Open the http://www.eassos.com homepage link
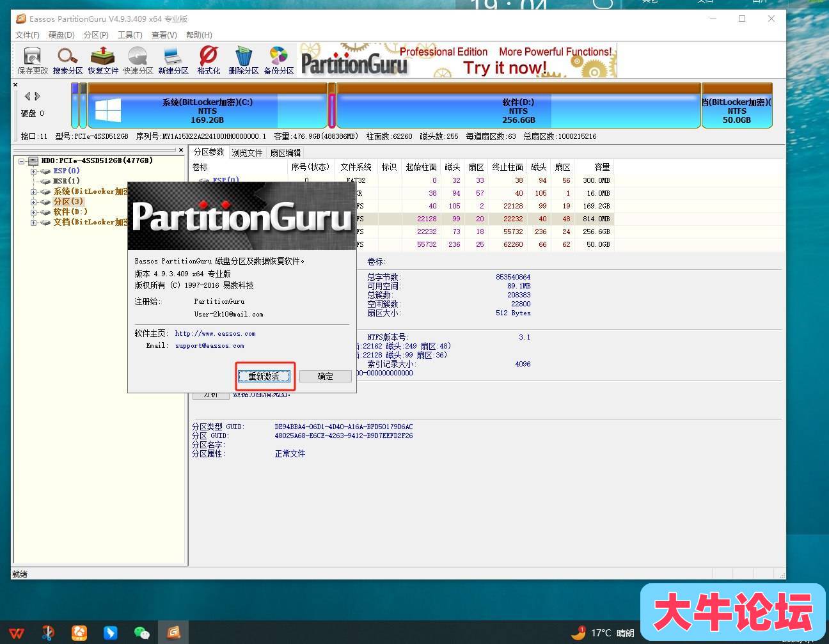The image size is (829, 644). coord(215,333)
